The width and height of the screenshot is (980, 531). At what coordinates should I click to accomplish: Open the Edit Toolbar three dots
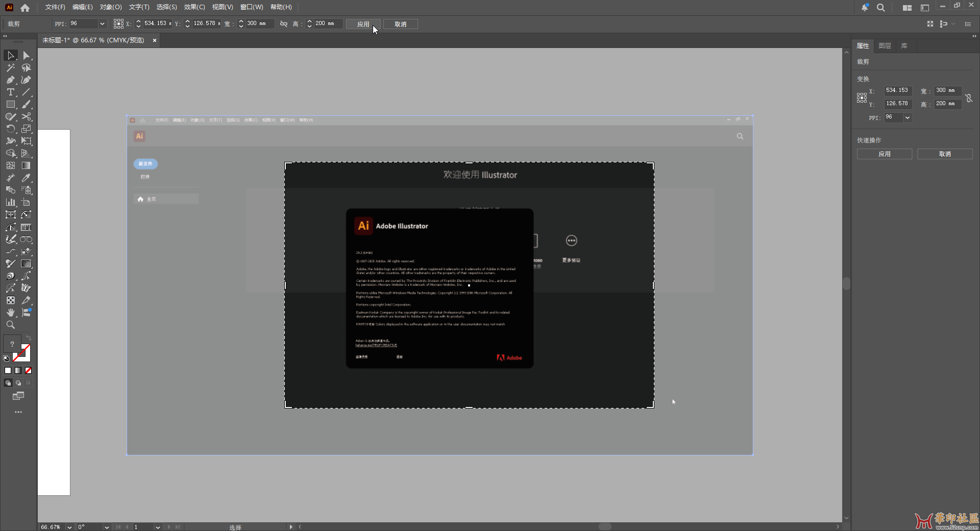[18, 412]
